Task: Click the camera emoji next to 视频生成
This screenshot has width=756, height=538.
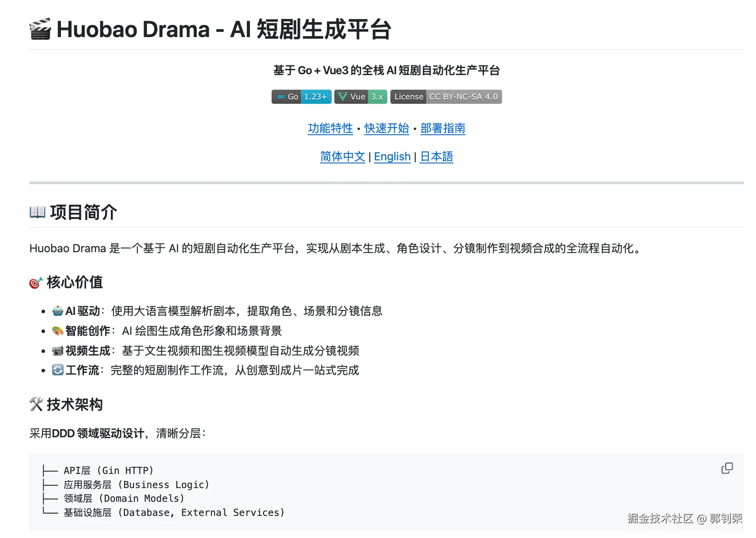Action: [x=58, y=351]
